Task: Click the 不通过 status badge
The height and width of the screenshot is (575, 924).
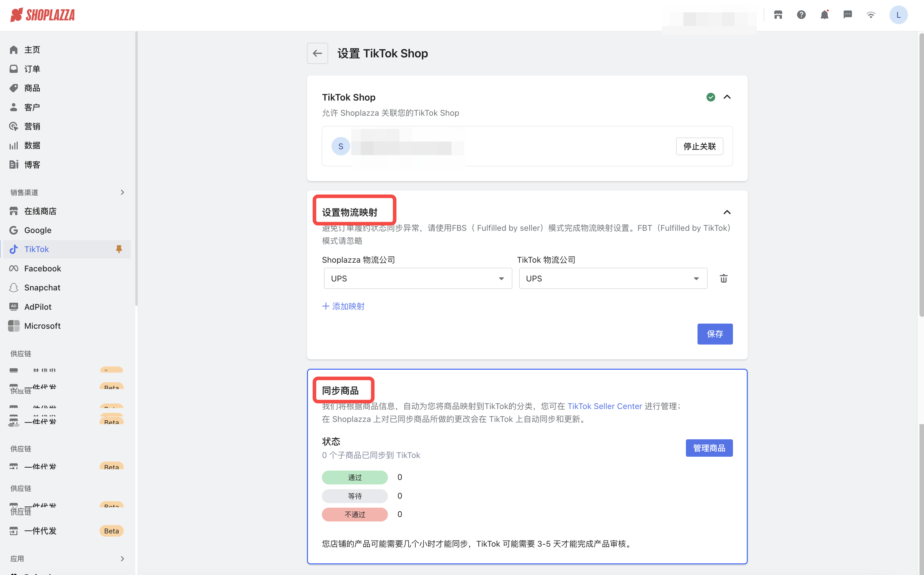Action: [x=355, y=514]
